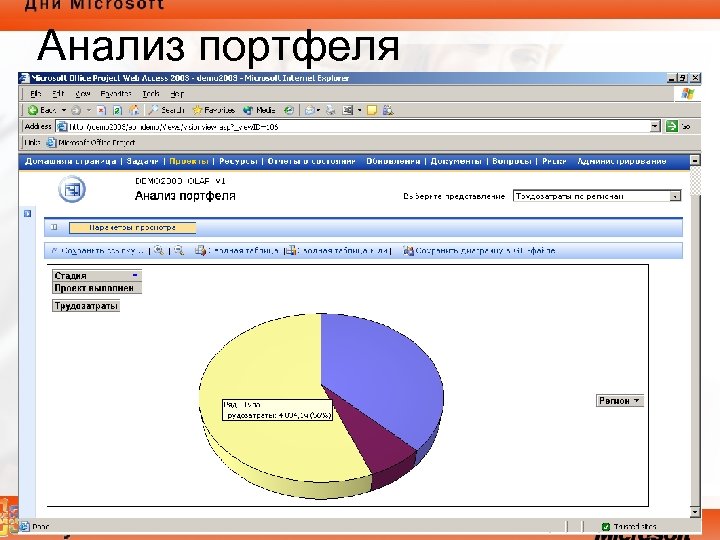Open the Favorites pane with star icon

point(214,110)
